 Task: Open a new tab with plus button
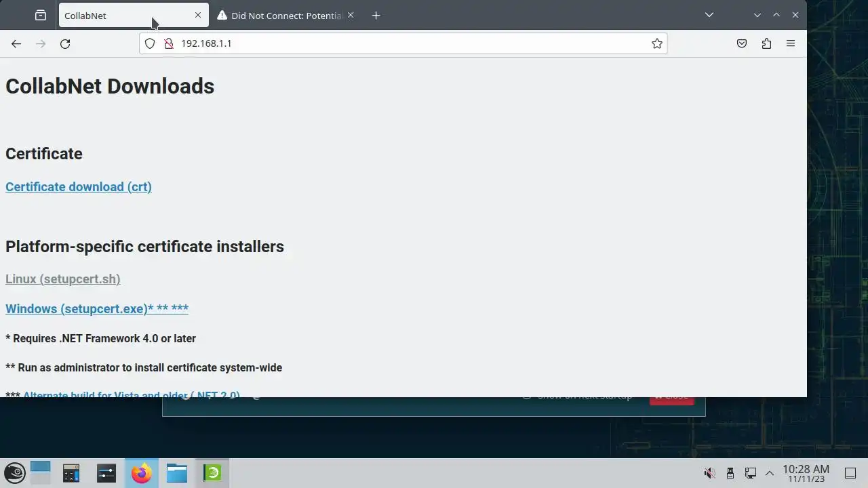(x=376, y=15)
